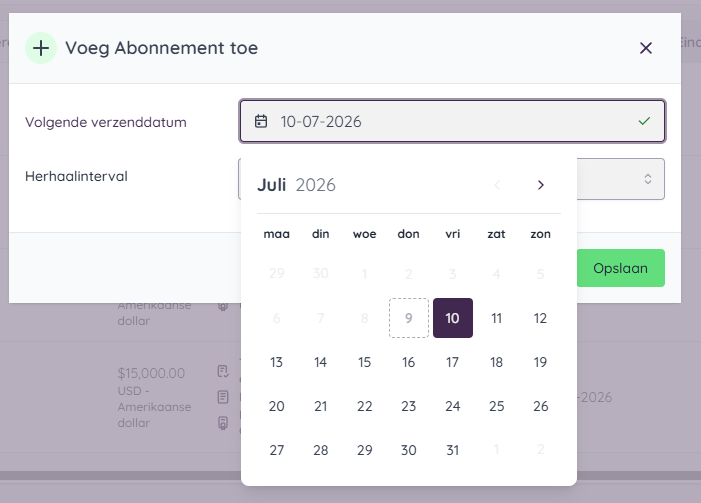The width and height of the screenshot is (701, 503).
Task: Select July 27 in the calendar
Action: tap(276, 450)
